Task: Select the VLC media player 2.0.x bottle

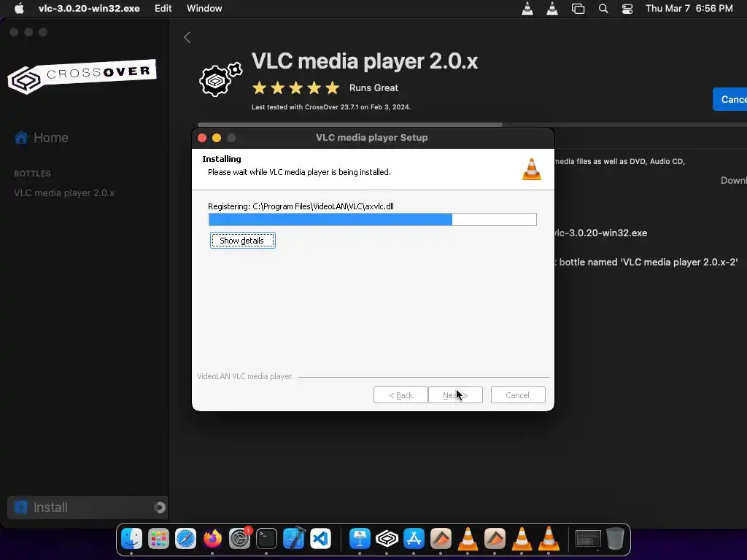Action: pos(64,192)
